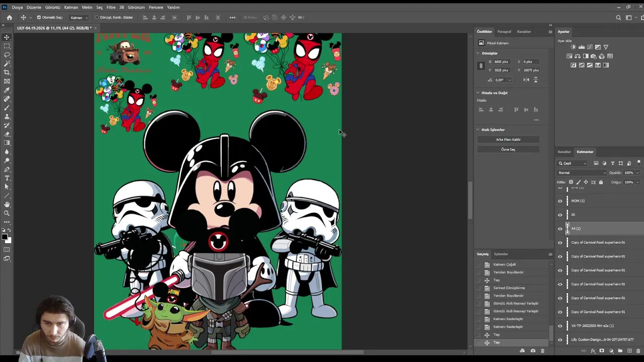
Task: Hide the VA-TP-26022503-NH-e2a (1) layer
Action: [560, 326]
